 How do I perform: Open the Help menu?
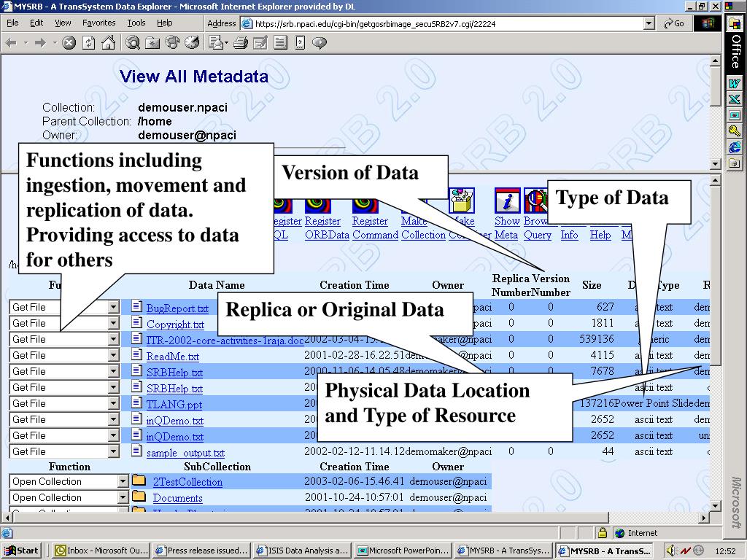(x=164, y=23)
